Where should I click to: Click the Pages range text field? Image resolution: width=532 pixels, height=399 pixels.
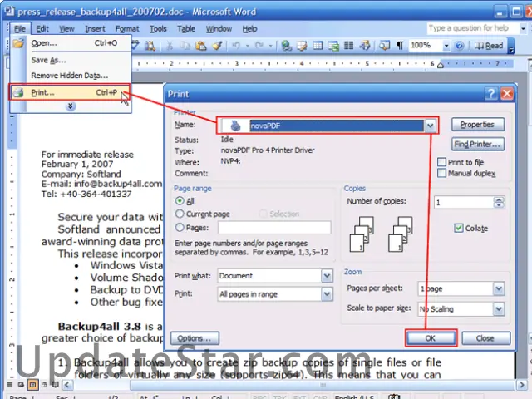pyautogui.click(x=274, y=227)
